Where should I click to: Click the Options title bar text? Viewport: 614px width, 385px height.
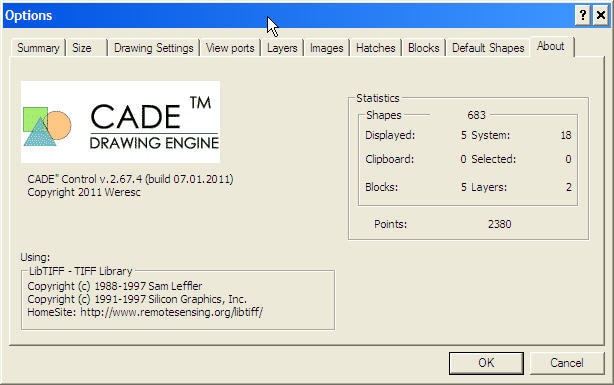click(29, 16)
